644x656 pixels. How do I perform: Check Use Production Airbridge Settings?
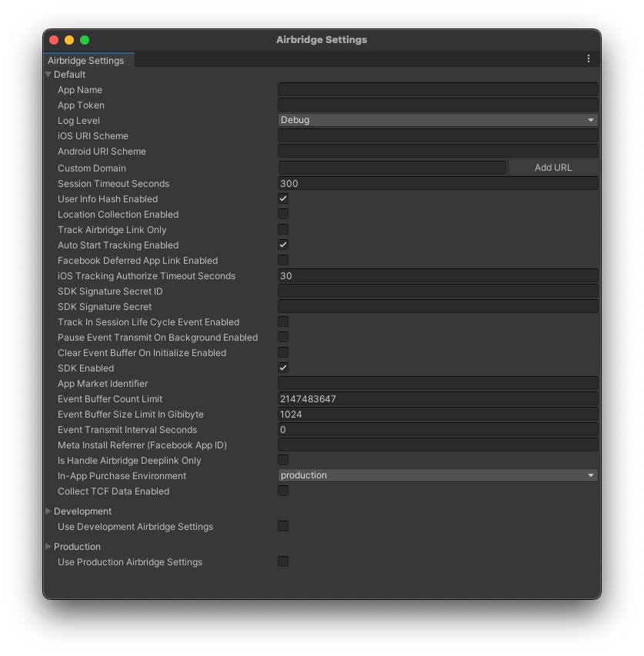click(x=283, y=561)
